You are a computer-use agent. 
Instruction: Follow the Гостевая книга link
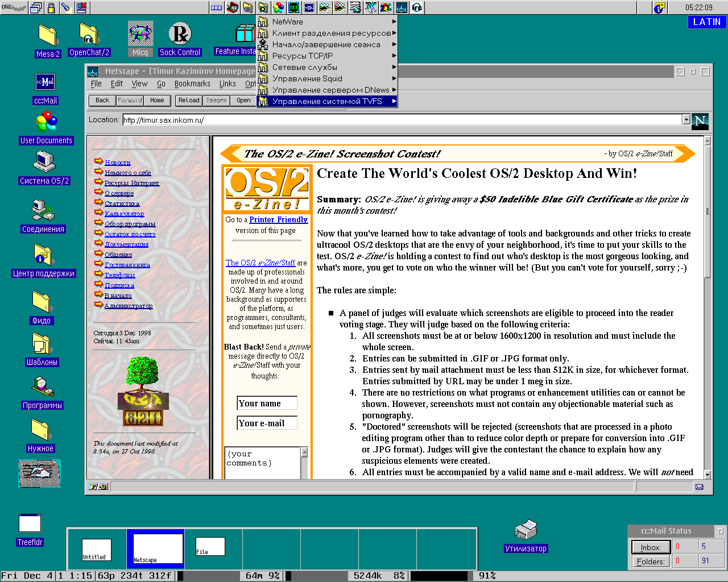[x=127, y=265]
